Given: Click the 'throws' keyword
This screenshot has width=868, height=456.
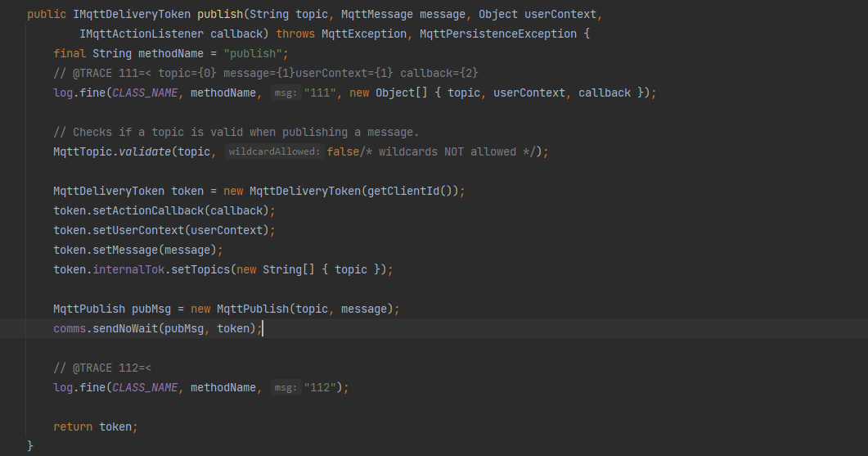Looking at the screenshot, I should [295, 34].
